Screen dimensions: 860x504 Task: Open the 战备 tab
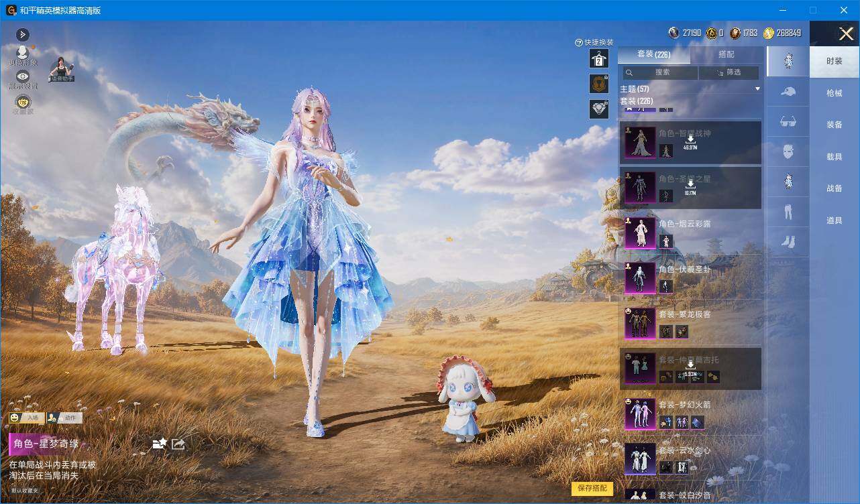pyautogui.click(x=835, y=188)
